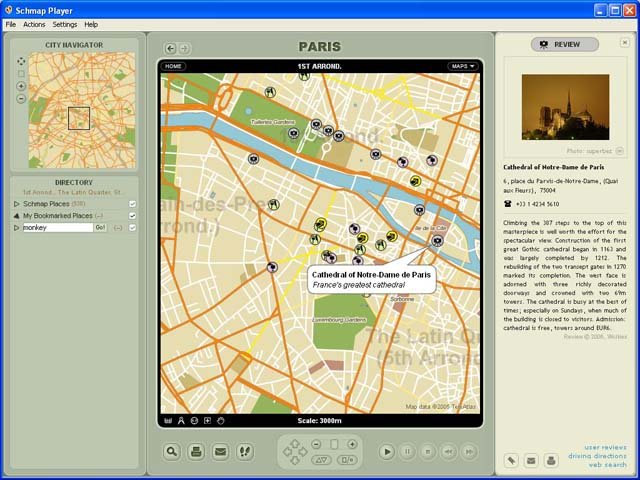This screenshot has height=480, width=640.
Task: Click the email envelope button below map
Action: 221,452
